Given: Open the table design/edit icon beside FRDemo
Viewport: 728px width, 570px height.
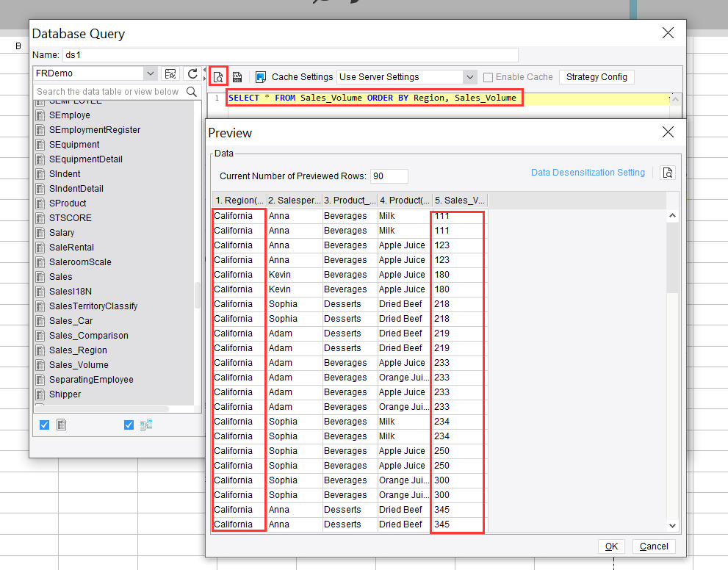Looking at the screenshot, I should click(x=170, y=73).
